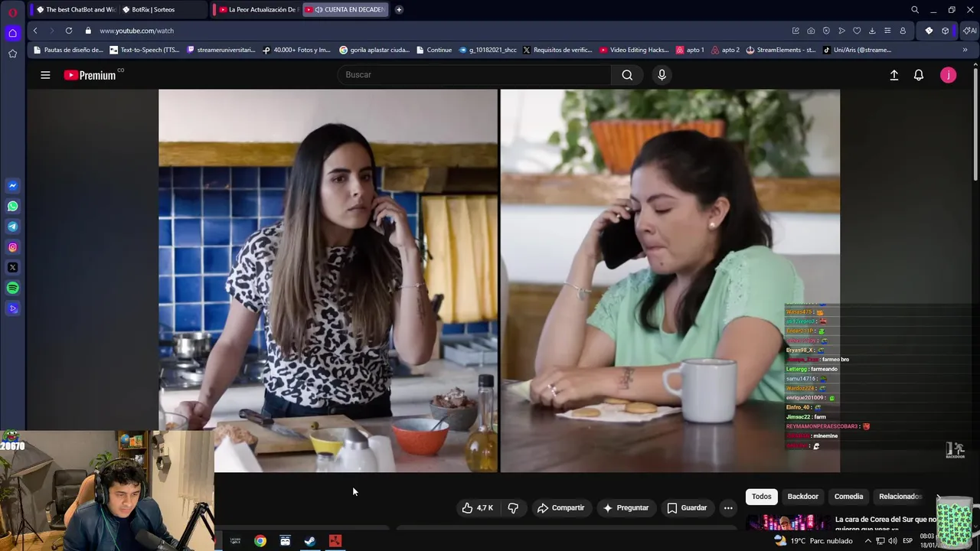980x551 pixels.
Task: Like the video showing 4,7 K
Action: coord(477,507)
